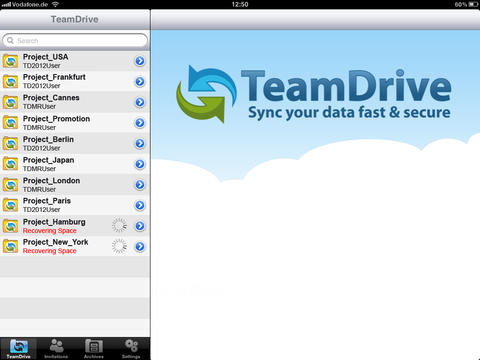This screenshot has height=360, width=480.
Task: Tap the detail arrow for Project_Paris
Action: pos(140,205)
